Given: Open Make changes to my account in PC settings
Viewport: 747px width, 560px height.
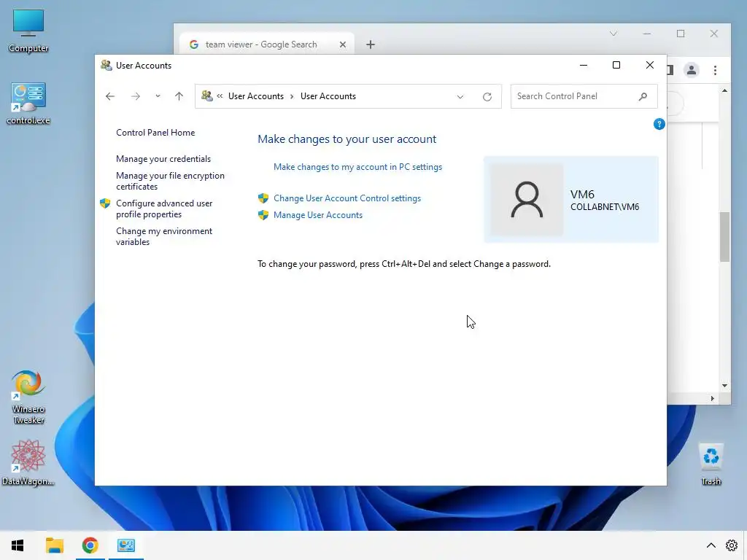Looking at the screenshot, I should coord(357,167).
